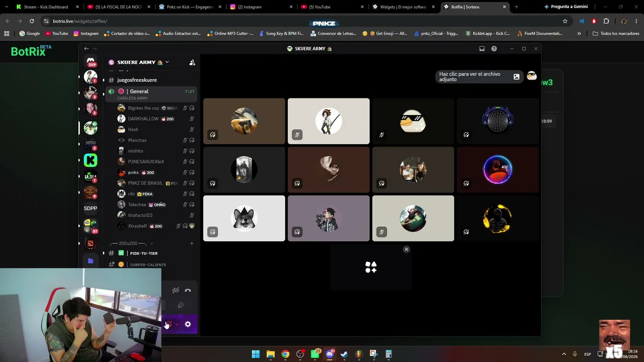Select user Hash in voice list
644x362 pixels.
tap(156, 129)
